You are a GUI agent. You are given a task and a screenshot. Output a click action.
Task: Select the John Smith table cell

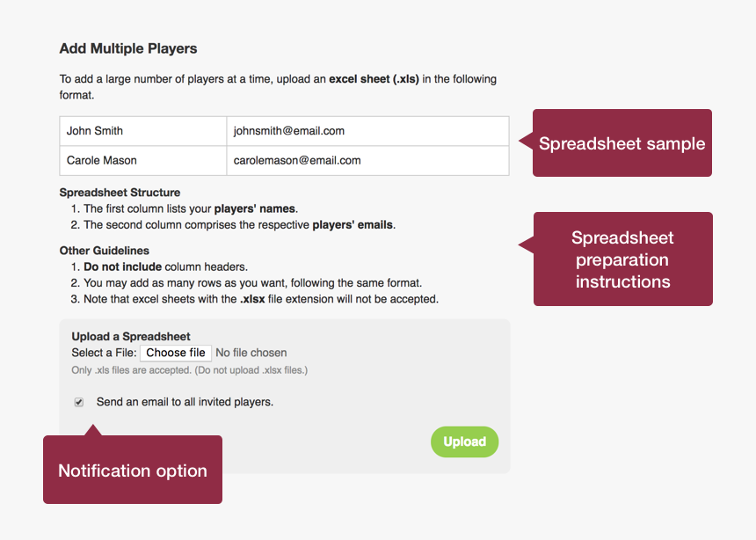tap(142, 131)
